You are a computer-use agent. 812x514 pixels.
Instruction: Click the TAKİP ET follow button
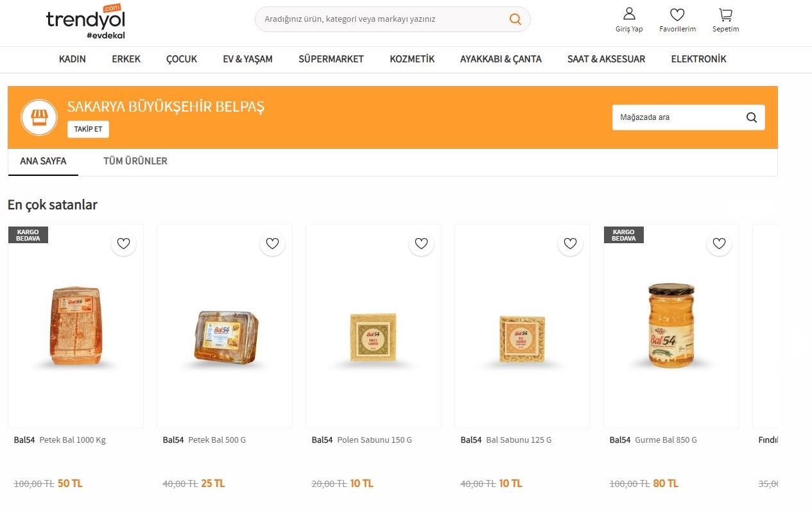pyautogui.click(x=89, y=129)
